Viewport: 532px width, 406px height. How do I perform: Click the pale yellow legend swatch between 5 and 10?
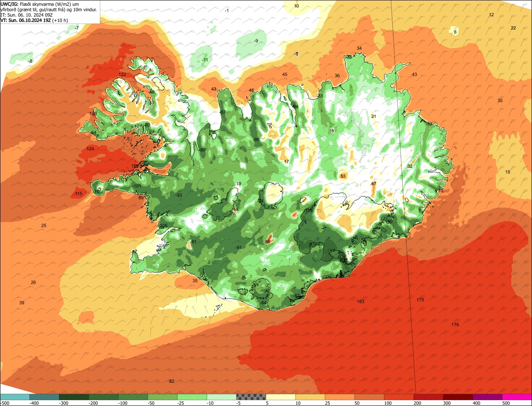[x=281, y=397]
